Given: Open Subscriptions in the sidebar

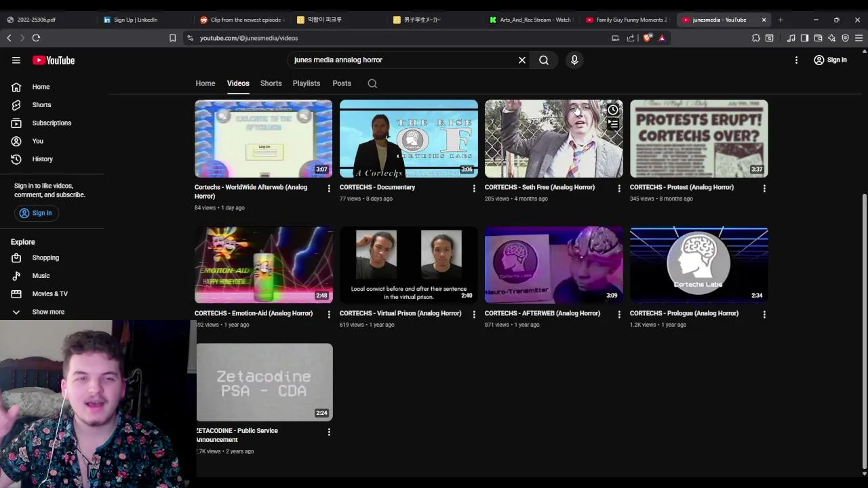Looking at the screenshot, I should point(41,123).
